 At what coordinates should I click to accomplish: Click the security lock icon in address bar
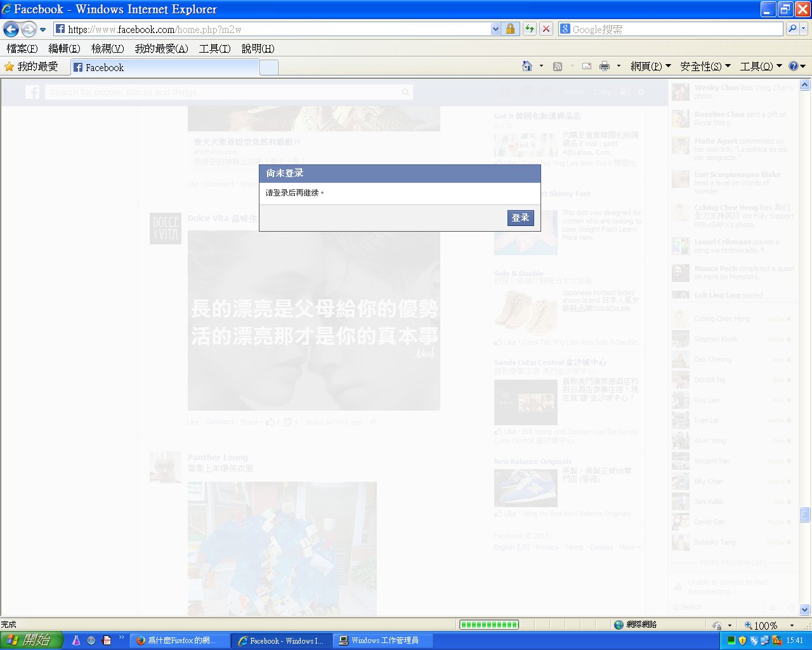click(510, 29)
